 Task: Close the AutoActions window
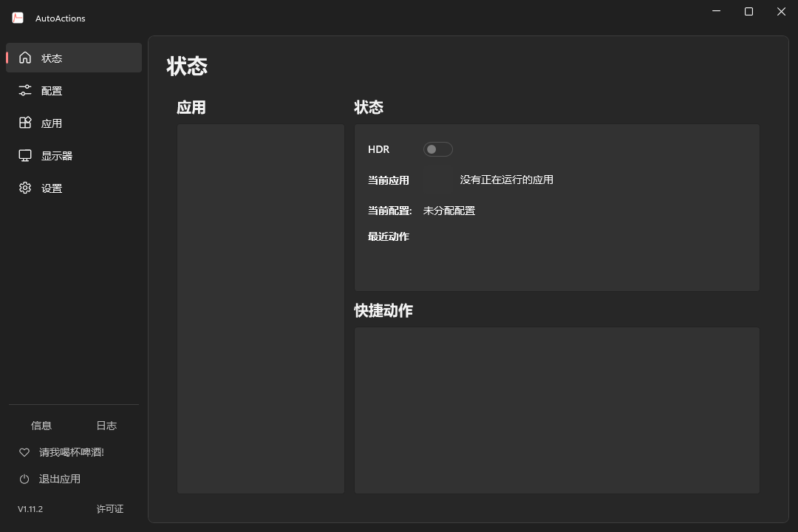click(781, 11)
